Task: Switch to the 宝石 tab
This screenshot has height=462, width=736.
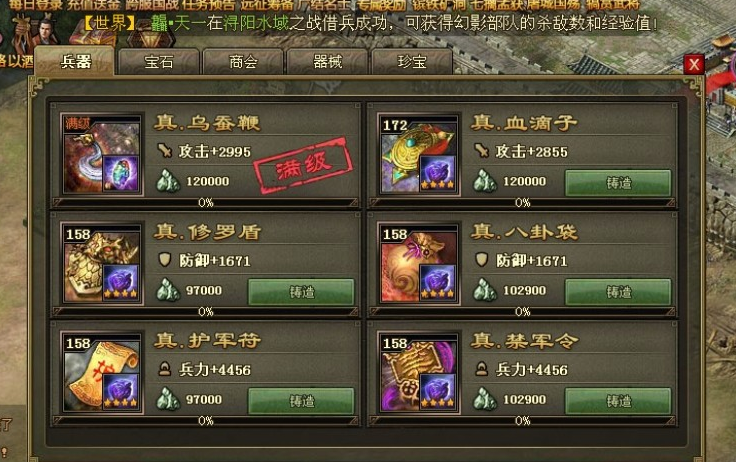Action: click(159, 62)
